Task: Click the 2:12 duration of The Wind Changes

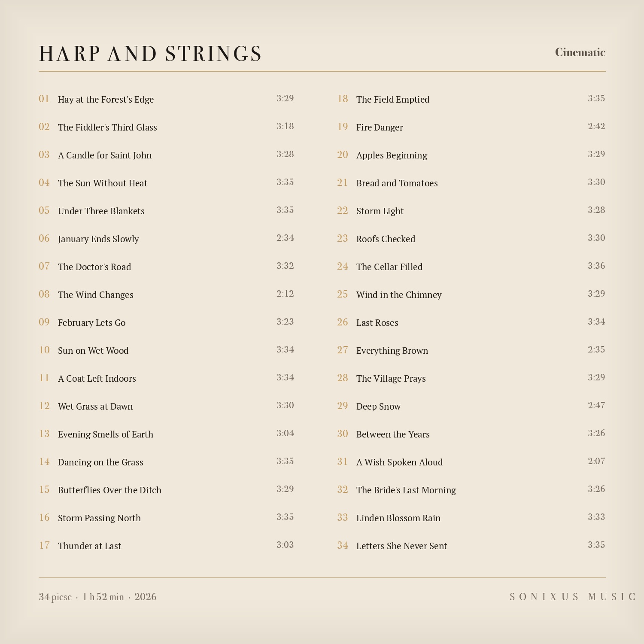Action: coord(285,294)
